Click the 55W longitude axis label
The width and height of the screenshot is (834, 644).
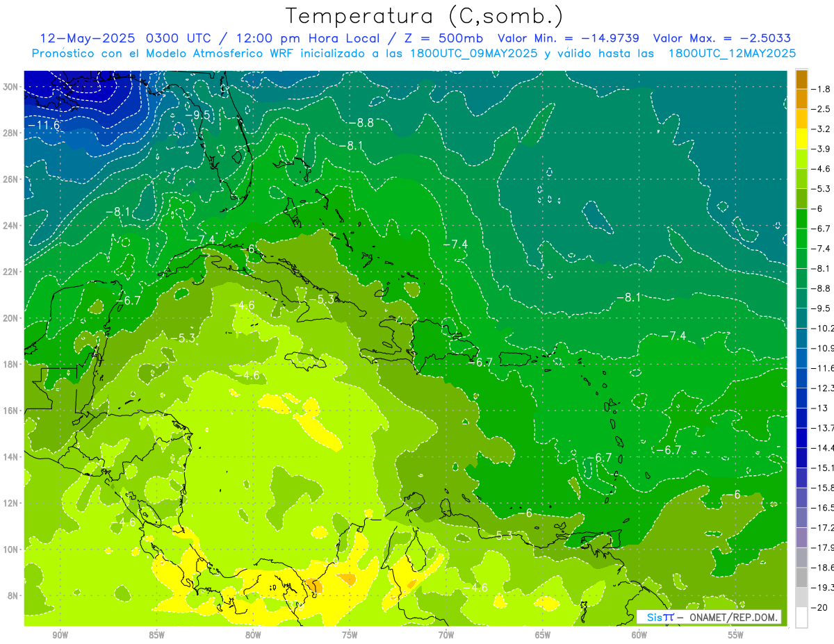(x=736, y=635)
